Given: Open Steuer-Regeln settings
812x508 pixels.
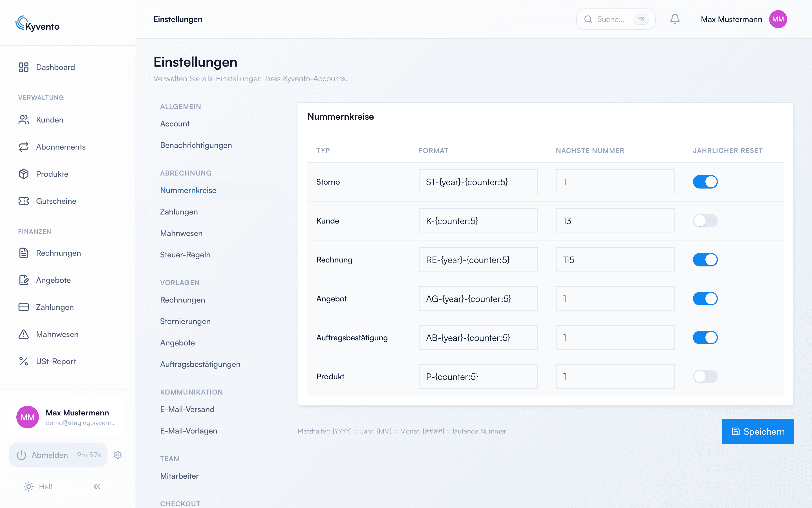Looking at the screenshot, I should (185, 255).
